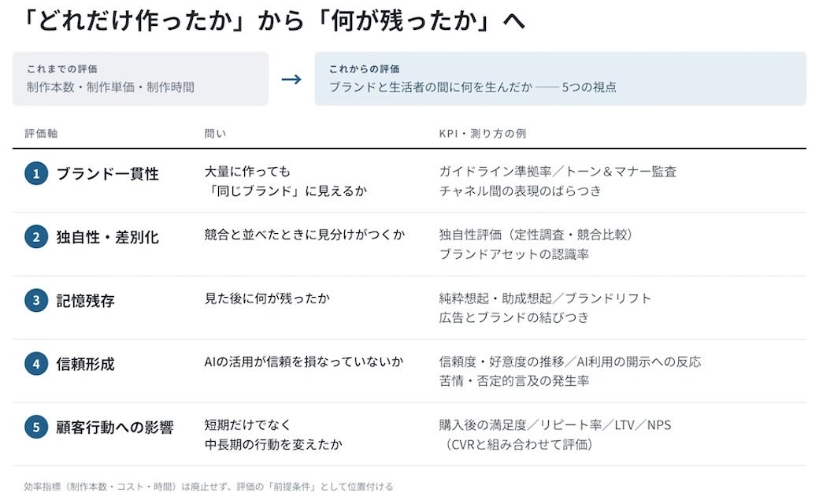This screenshot has height=504, width=819.
Task: Click the 評価軸 column header
Action: 41,134
